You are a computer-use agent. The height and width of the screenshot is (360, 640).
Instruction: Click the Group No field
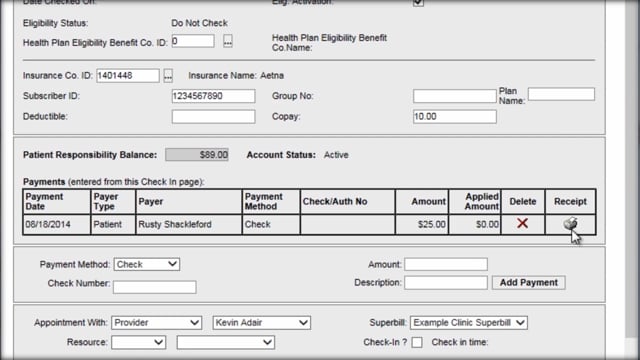455,96
